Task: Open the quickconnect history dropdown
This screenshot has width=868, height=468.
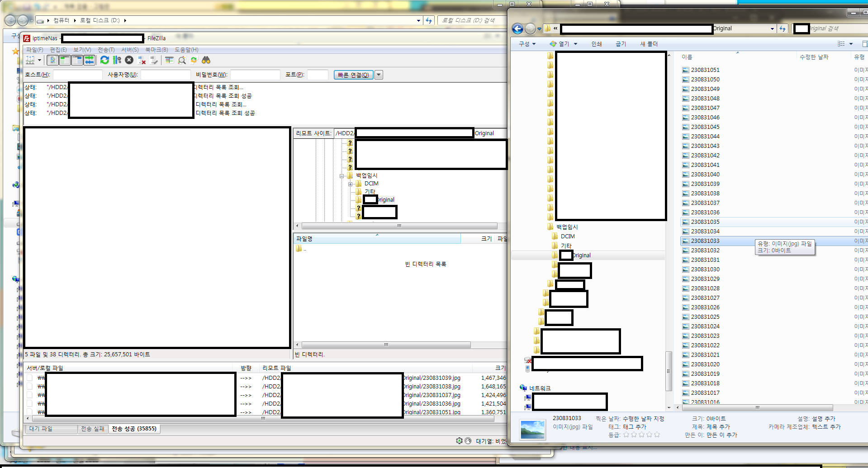Action: 379,75
